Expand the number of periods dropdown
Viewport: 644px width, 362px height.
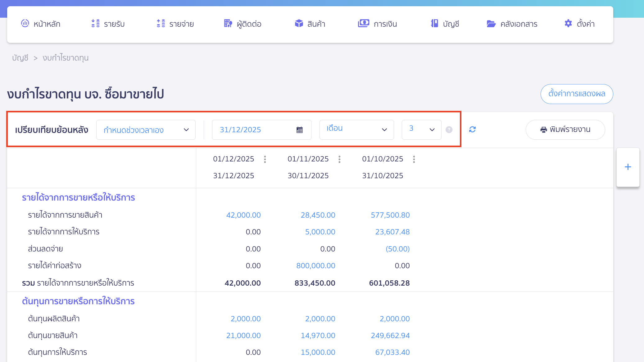[421, 129]
